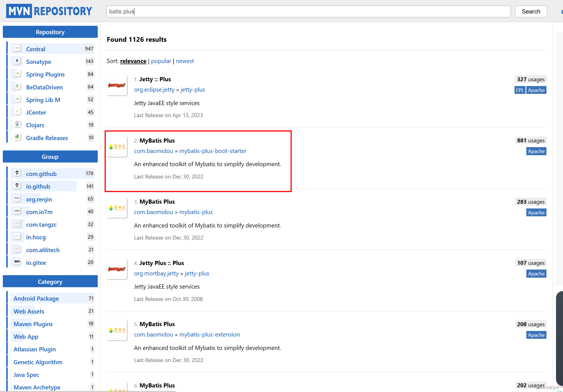Open mybatis-plus-extension artifact link
563x392 pixels.
click(210, 335)
